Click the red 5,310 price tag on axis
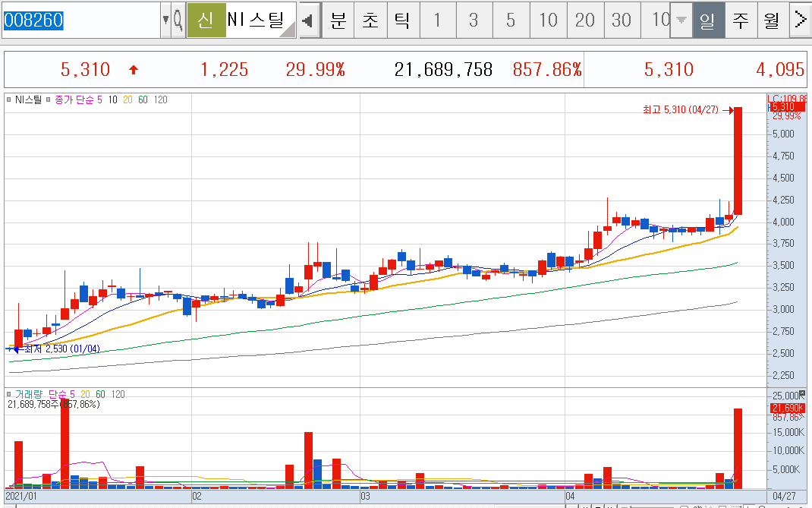Screen dimensions: 812x508 click(x=787, y=107)
